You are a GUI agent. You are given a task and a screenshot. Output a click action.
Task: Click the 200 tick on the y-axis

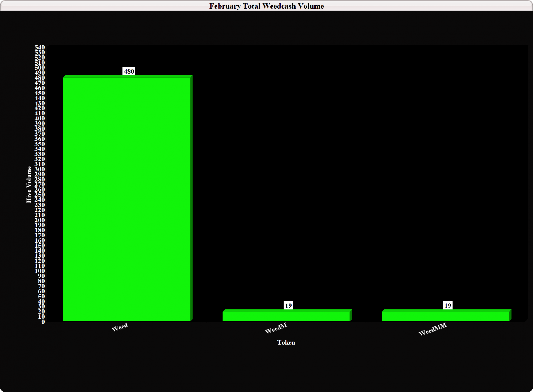[x=40, y=220]
